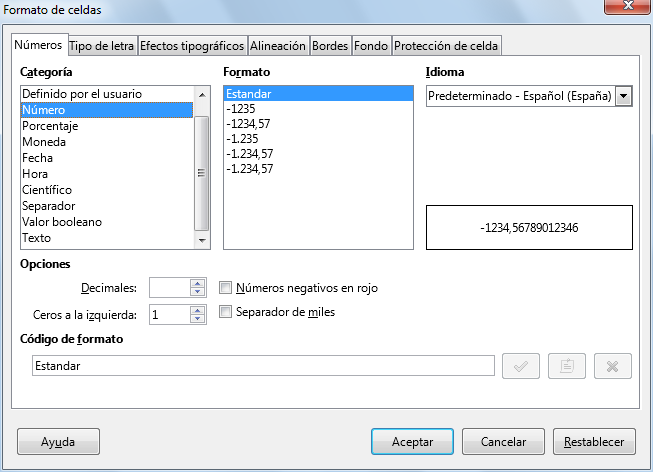Image resolution: width=653 pixels, height=472 pixels.
Task: Close the Formato de celdas dialog
Action: pos(628,6)
